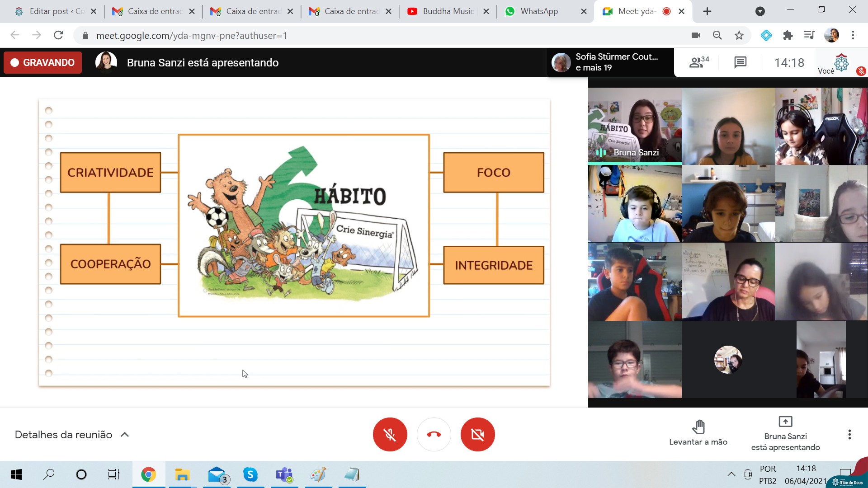The width and height of the screenshot is (868, 488).
Task: Bookmark this page with the star
Action: [x=739, y=35]
